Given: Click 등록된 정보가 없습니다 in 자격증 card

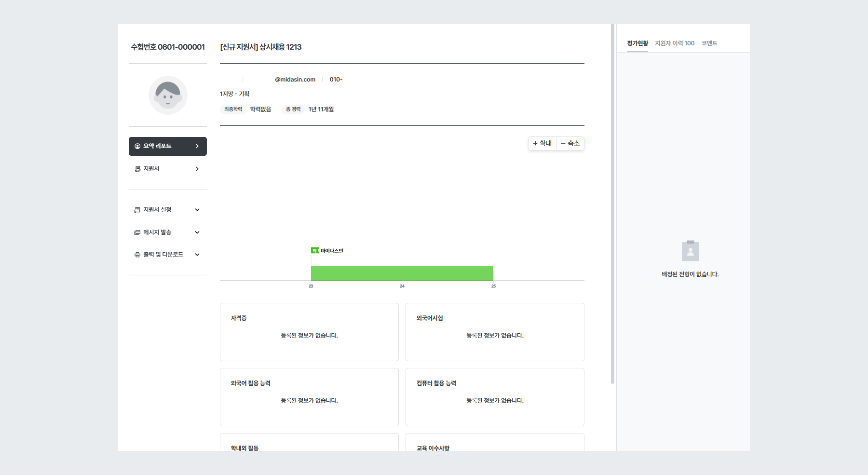Looking at the screenshot, I should 310,336.
